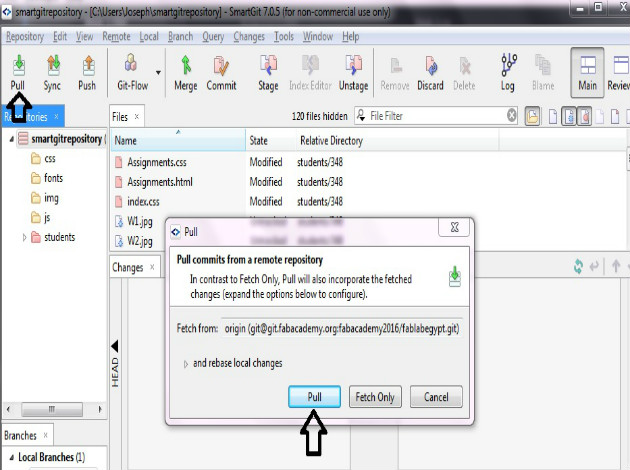Open the Git-Flow toolbar button
Image resolution: width=630 pixels, height=470 pixels.
point(133,72)
